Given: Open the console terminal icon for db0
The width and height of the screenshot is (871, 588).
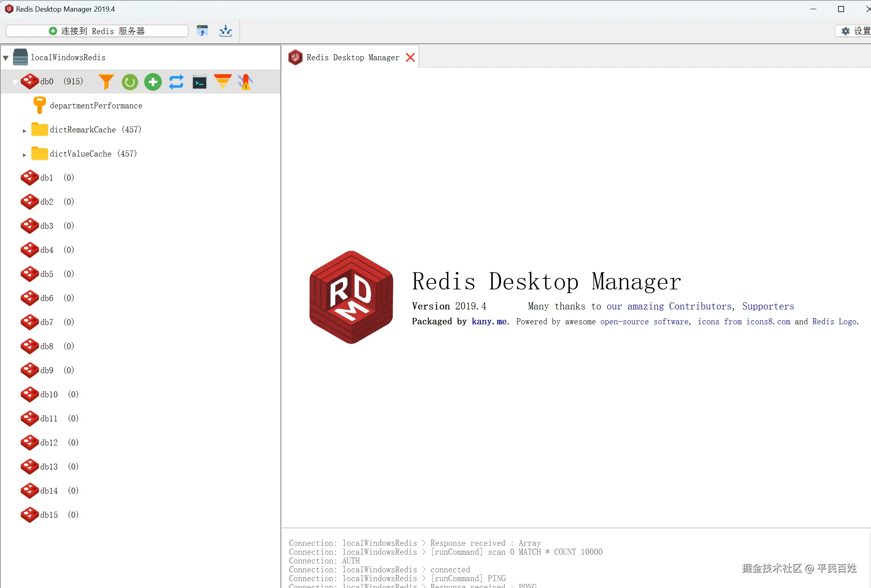Looking at the screenshot, I should pyautogui.click(x=200, y=82).
